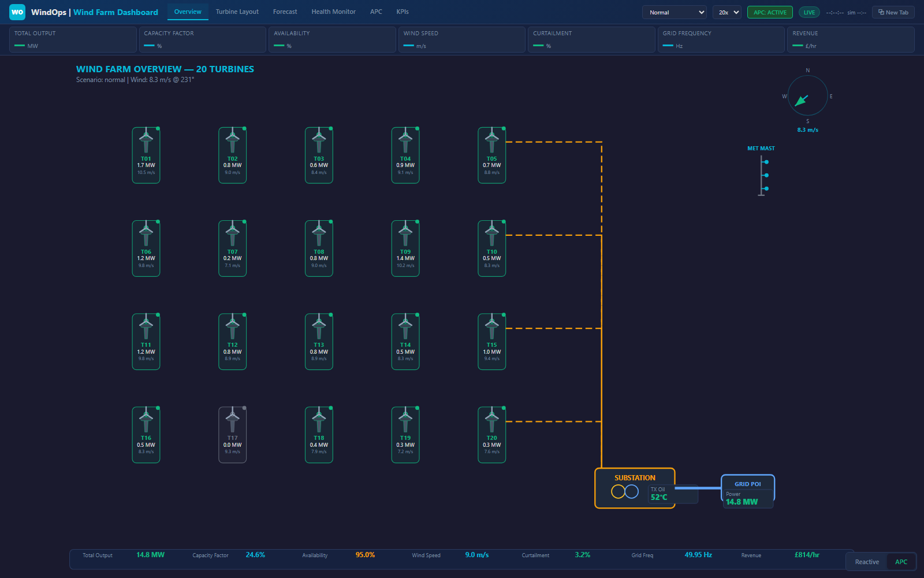
Task: Select turbine T01 icon
Action: pyautogui.click(x=146, y=142)
